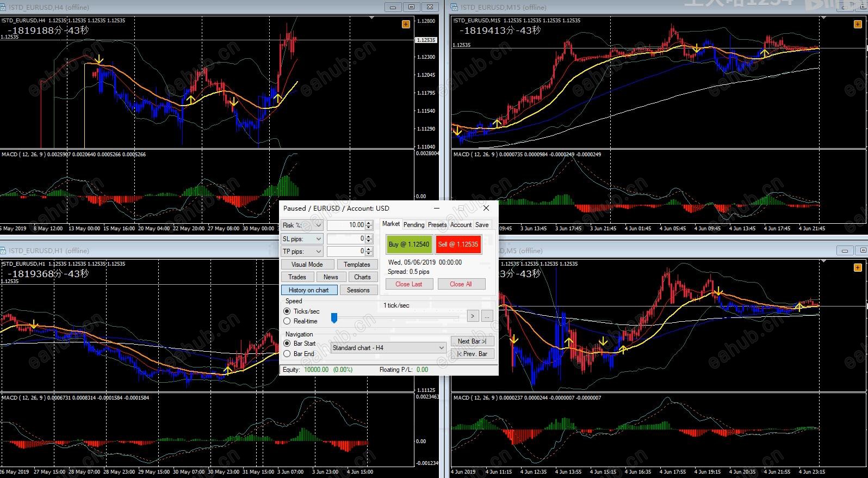
Task: Minimize the simulator control panel
Action: (437, 208)
